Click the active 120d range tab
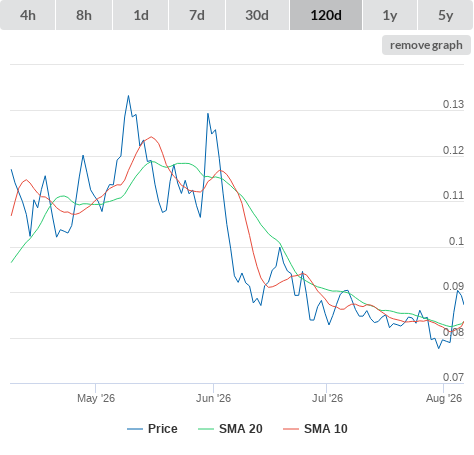The width and height of the screenshot is (474, 455). click(326, 15)
